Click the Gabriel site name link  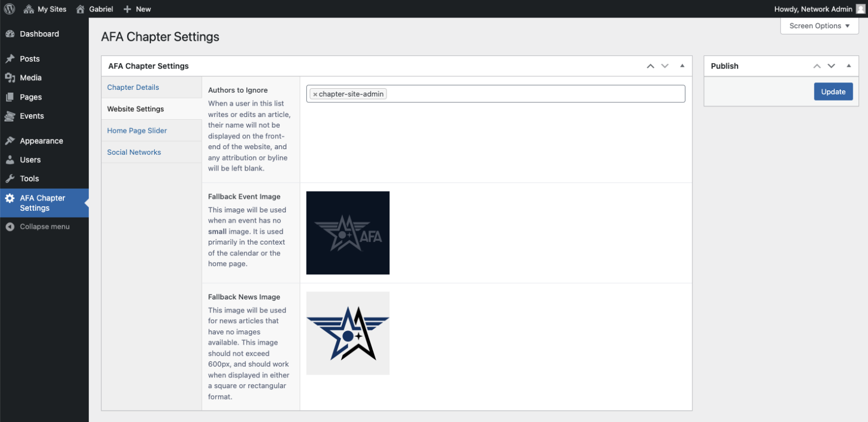101,9
